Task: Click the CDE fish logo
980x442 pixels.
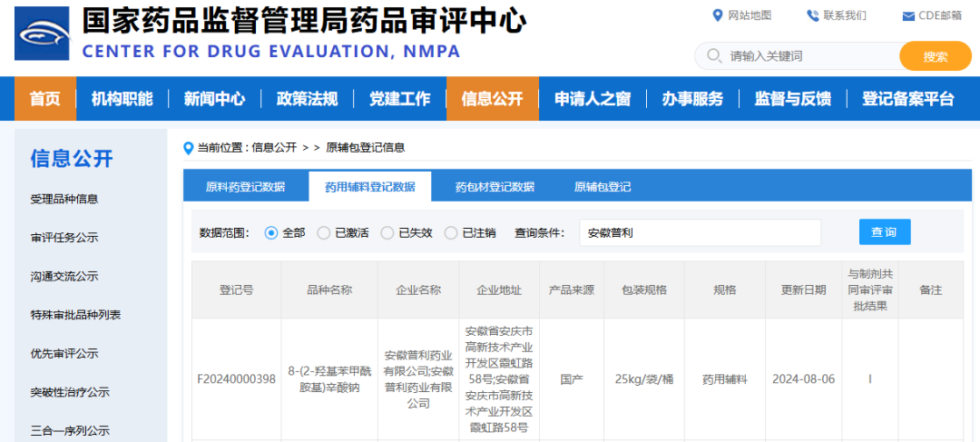Action: coord(42,34)
